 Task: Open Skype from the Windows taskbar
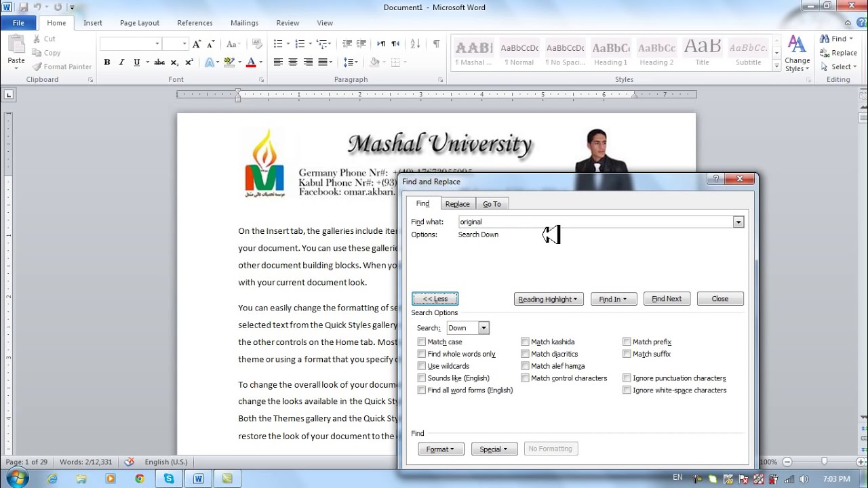tap(168, 479)
